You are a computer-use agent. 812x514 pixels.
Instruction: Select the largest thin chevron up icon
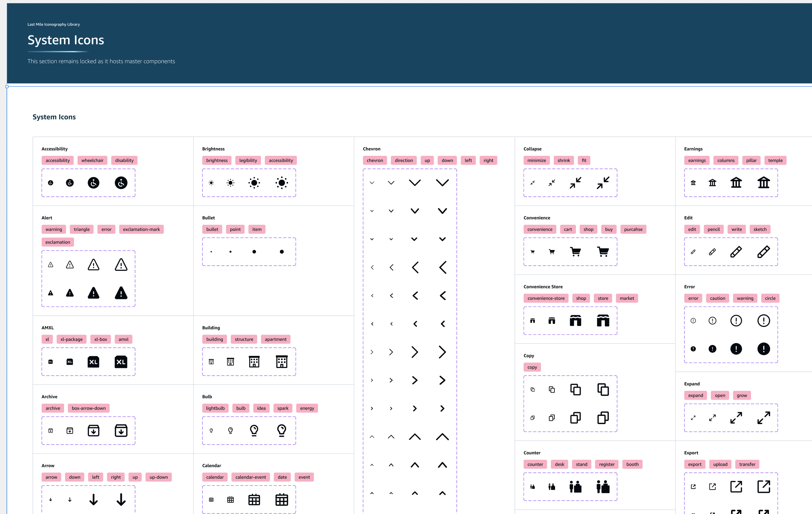442,437
